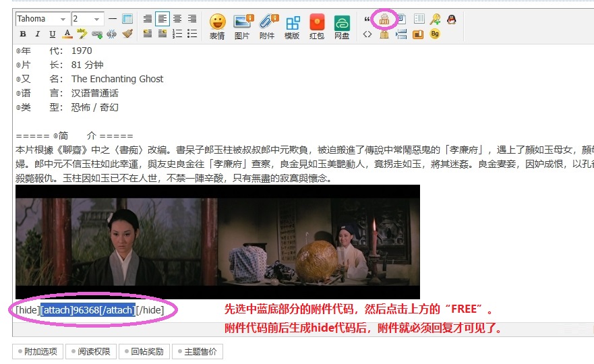Click the paid content lock icon

tap(384, 34)
